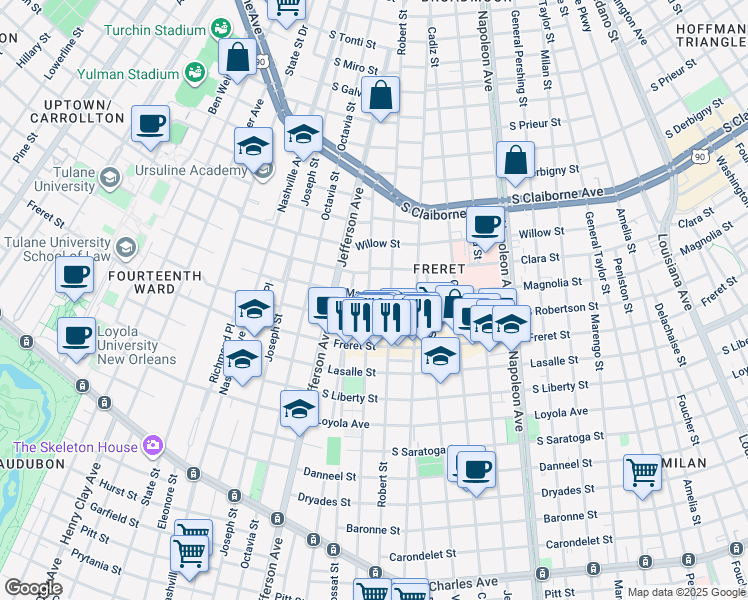
Task: Click the General Taylor St label
Action: tap(597, 253)
